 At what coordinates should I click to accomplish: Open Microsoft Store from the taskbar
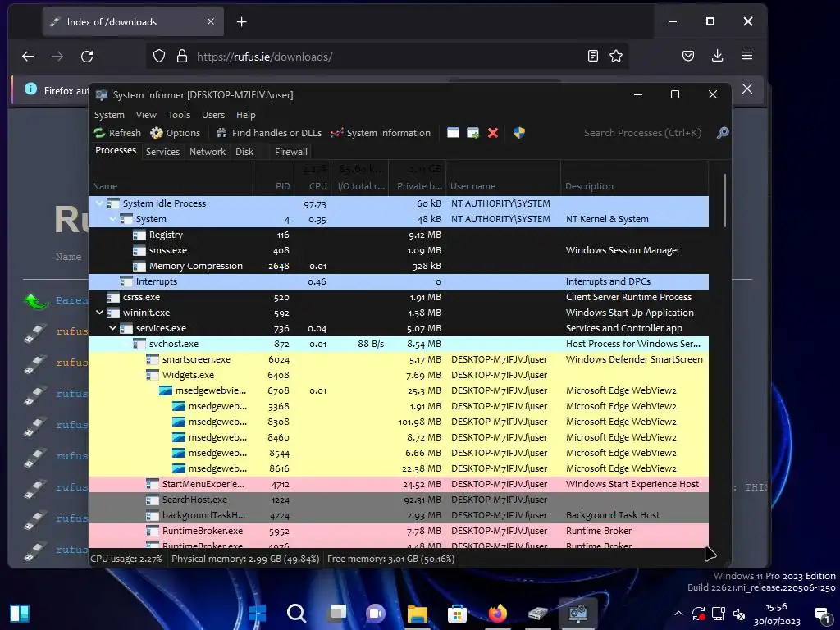click(x=457, y=613)
